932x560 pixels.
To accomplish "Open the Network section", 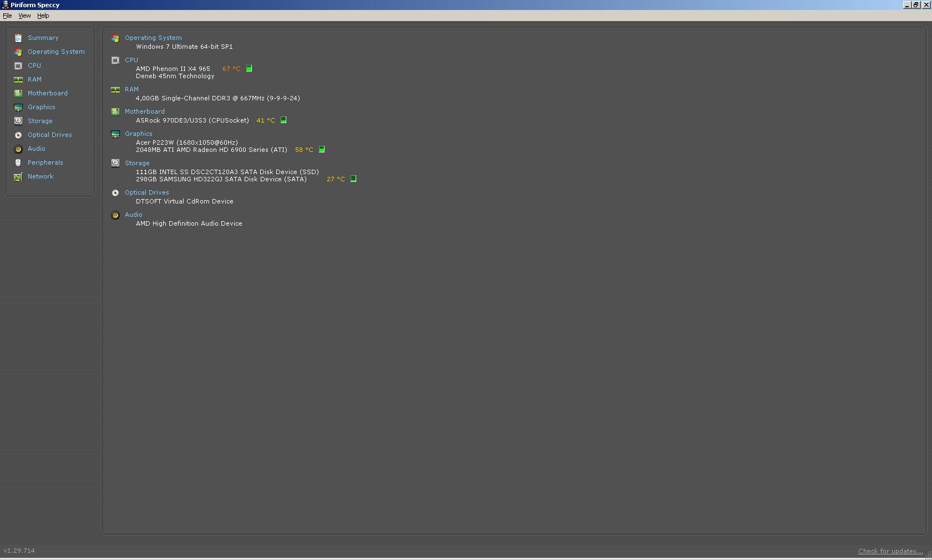I will point(40,177).
